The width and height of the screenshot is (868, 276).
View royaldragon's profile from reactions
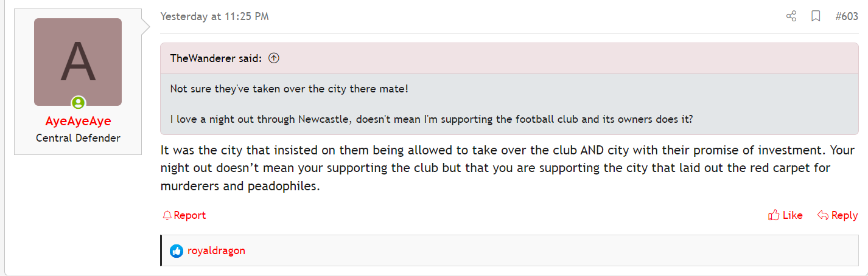216,250
